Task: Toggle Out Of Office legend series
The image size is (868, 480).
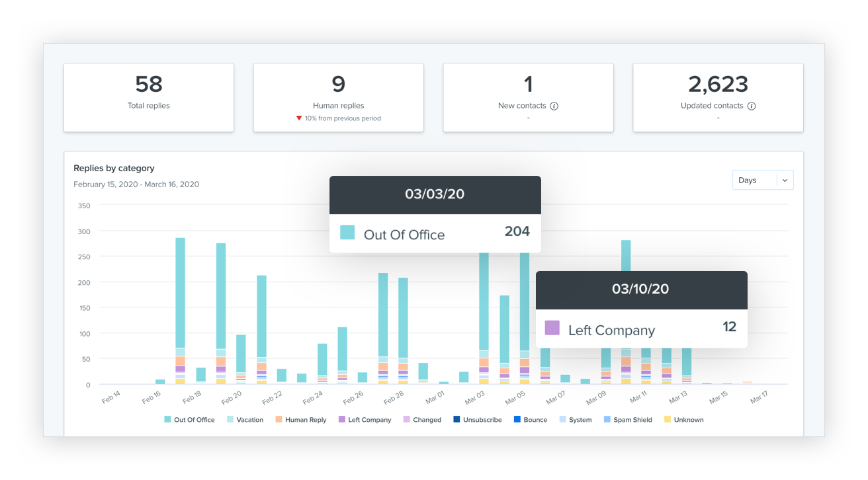Action: coord(189,420)
